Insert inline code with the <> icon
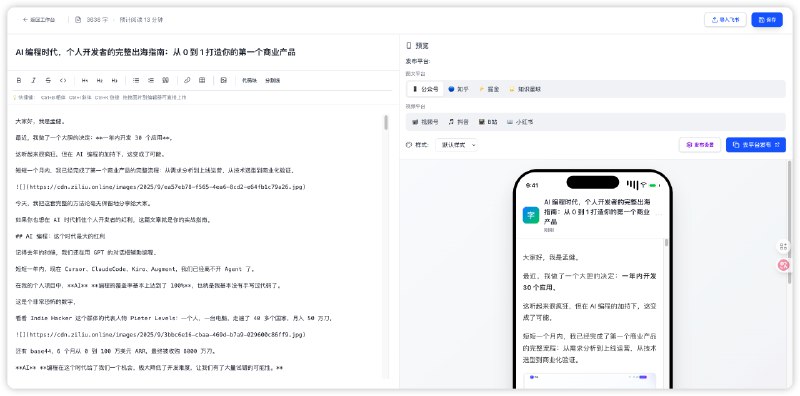 coord(63,81)
